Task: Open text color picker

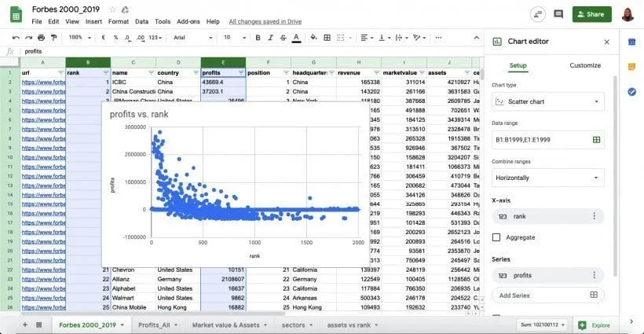Action: pyautogui.click(x=296, y=38)
